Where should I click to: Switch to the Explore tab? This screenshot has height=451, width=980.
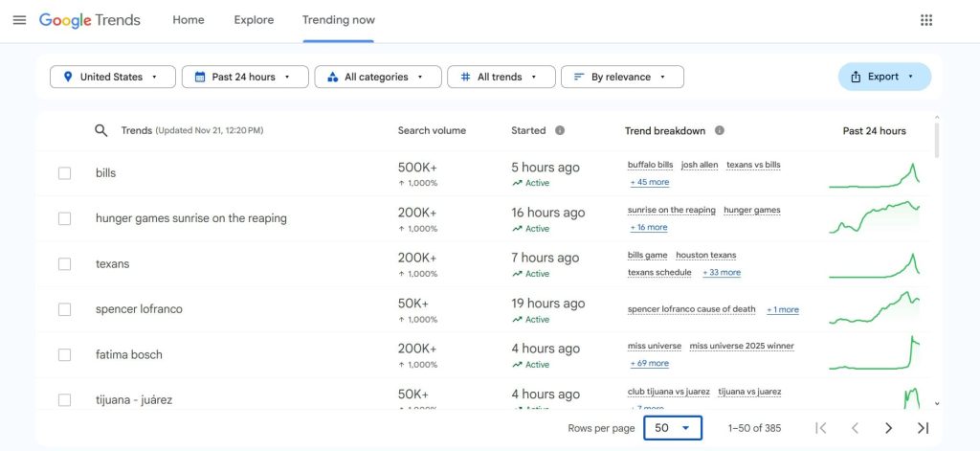point(254,20)
